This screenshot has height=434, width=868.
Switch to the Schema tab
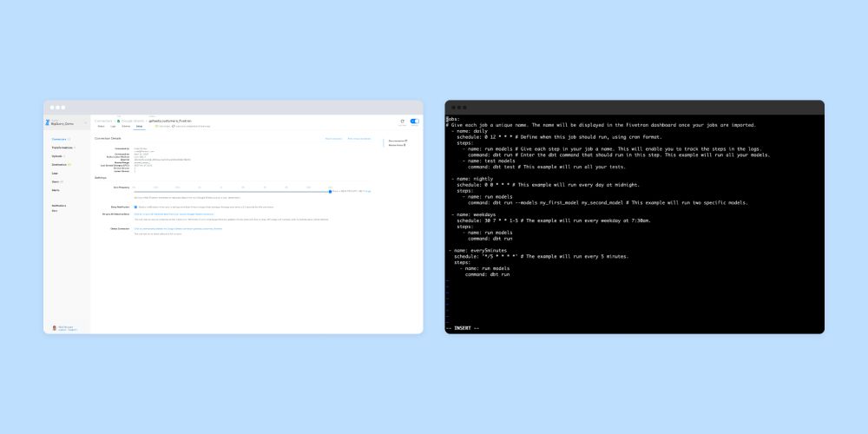pyautogui.click(x=126, y=126)
